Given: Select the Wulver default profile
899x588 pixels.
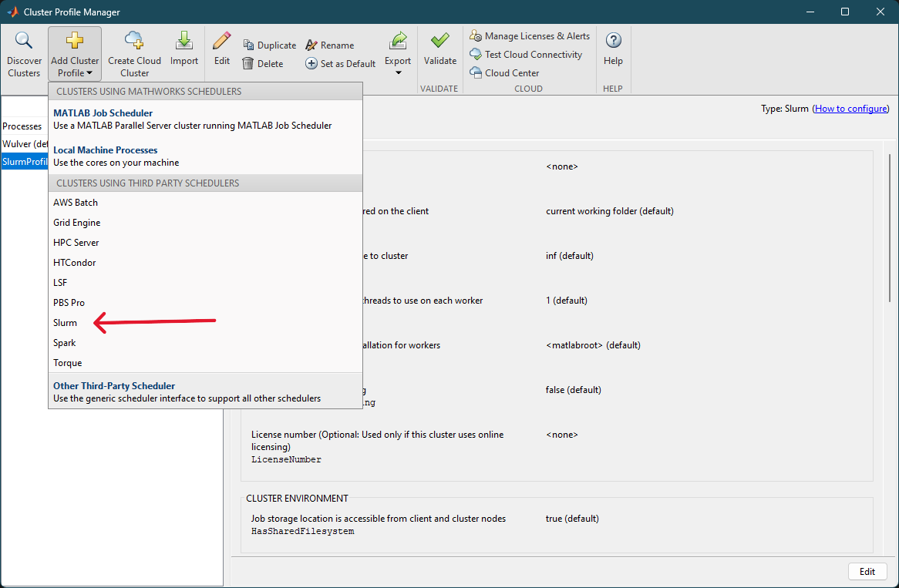Looking at the screenshot, I should [x=24, y=144].
